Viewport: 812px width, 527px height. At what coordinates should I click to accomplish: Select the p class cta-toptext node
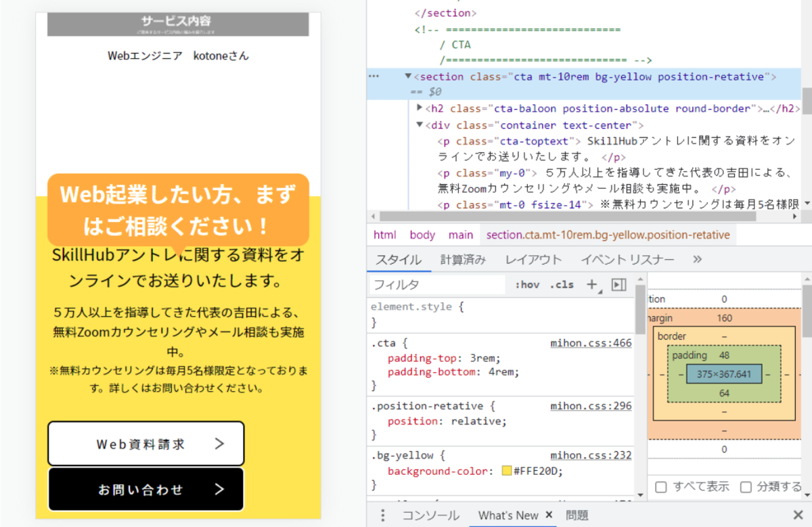[616, 148]
